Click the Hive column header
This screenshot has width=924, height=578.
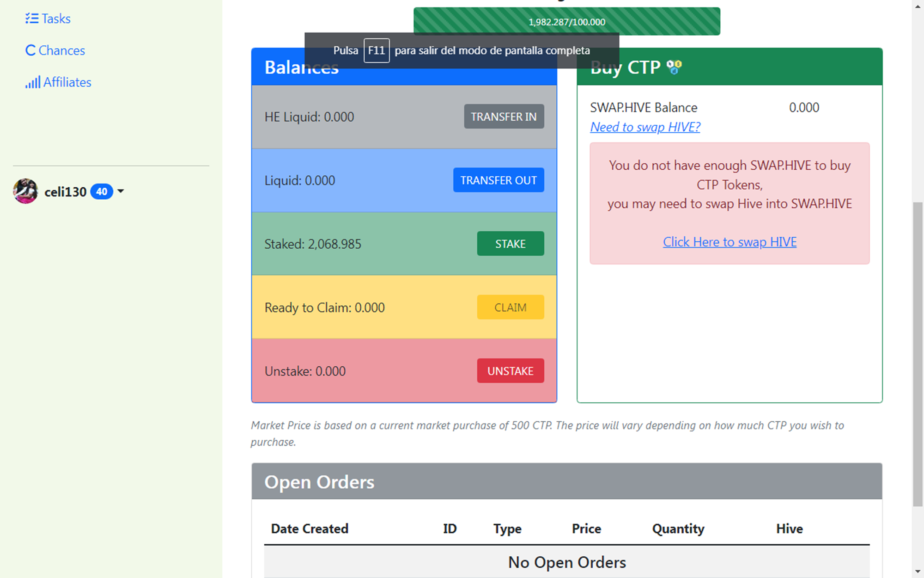point(789,529)
